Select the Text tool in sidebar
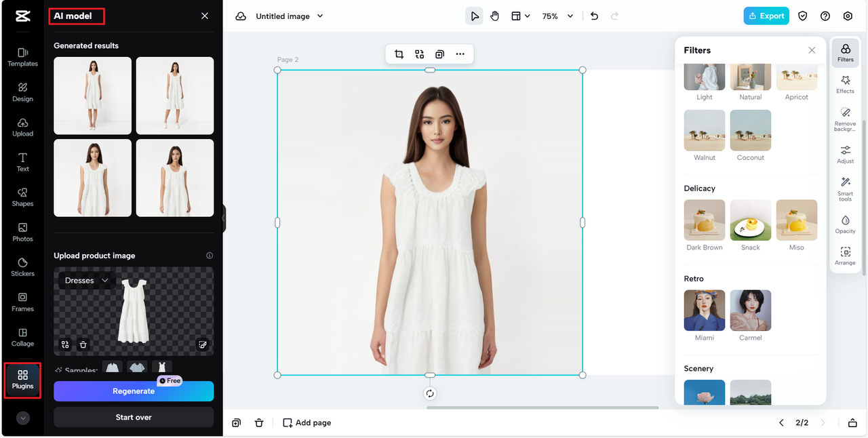Viewport: 868px width, 438px height. pyautogui.click(x=22, y=162)
